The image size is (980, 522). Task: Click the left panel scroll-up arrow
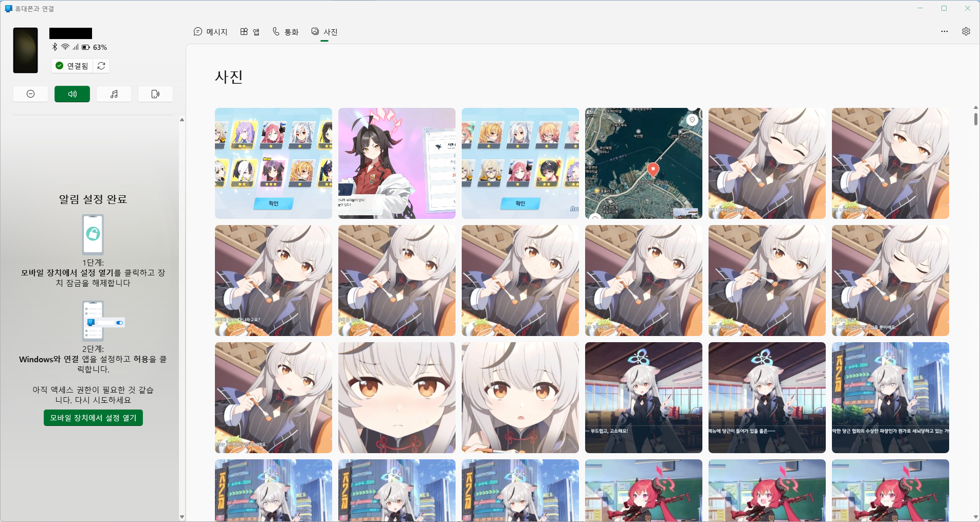(182, 120)
